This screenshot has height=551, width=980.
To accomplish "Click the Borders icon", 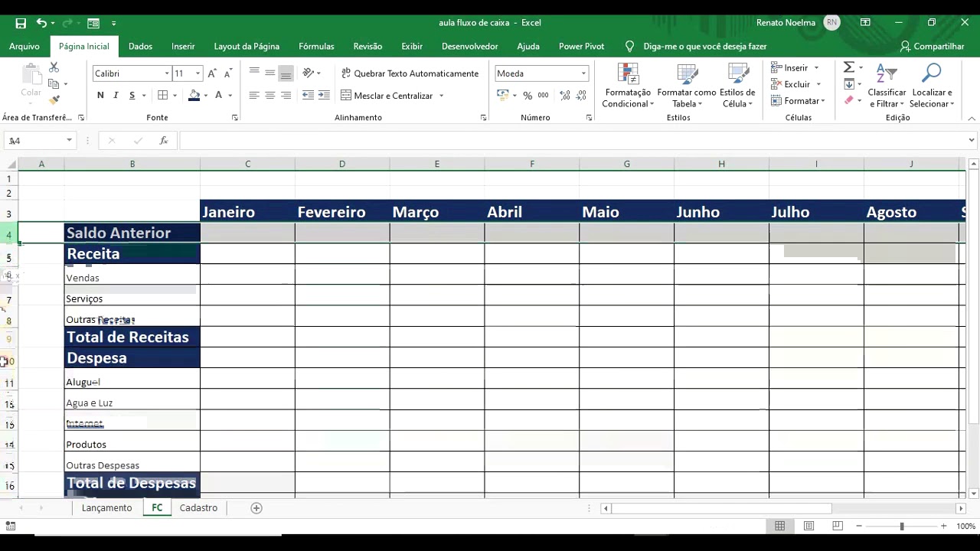I will [162, 96].
